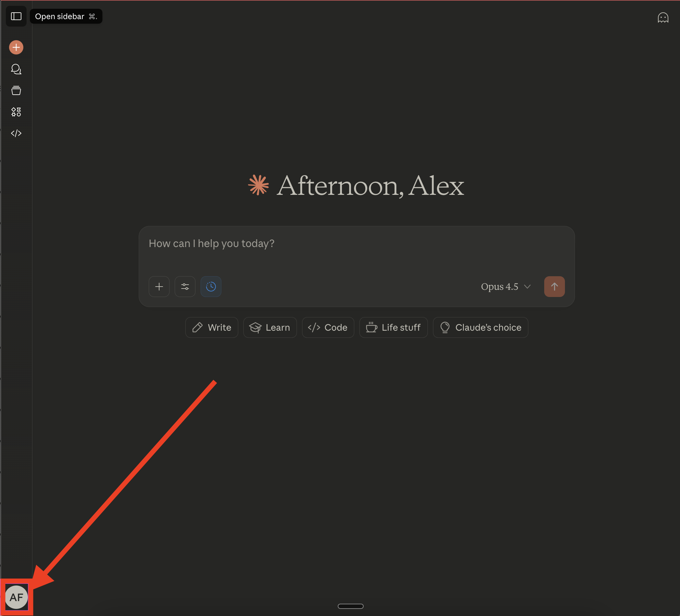Open search and tools settings sliders
The width and height of the screenshot is (680, 616).
coord(185,286)
